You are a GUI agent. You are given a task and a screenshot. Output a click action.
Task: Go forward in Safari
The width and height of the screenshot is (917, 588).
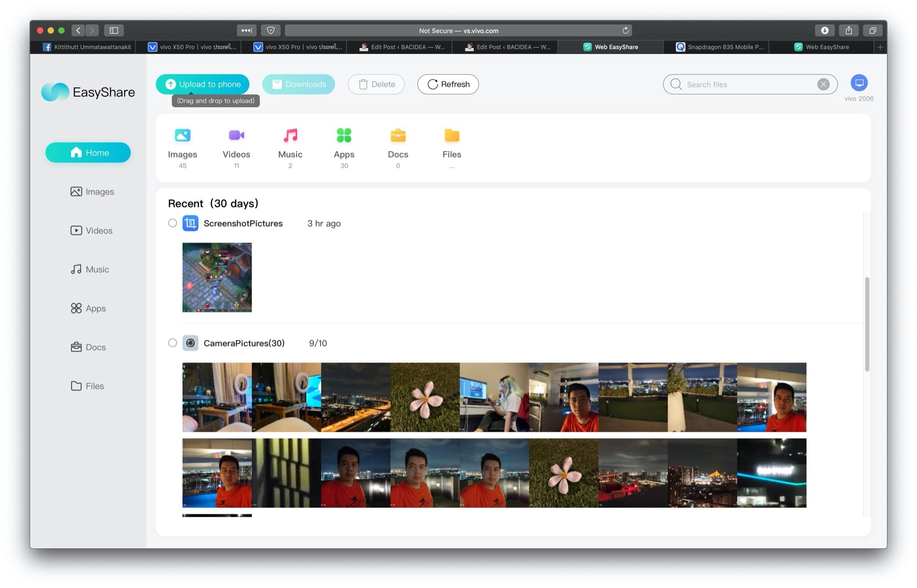click(x=92, y=30)
